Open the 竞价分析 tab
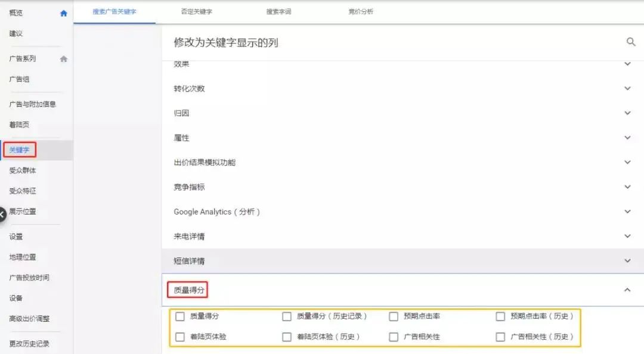 point(361,11)
